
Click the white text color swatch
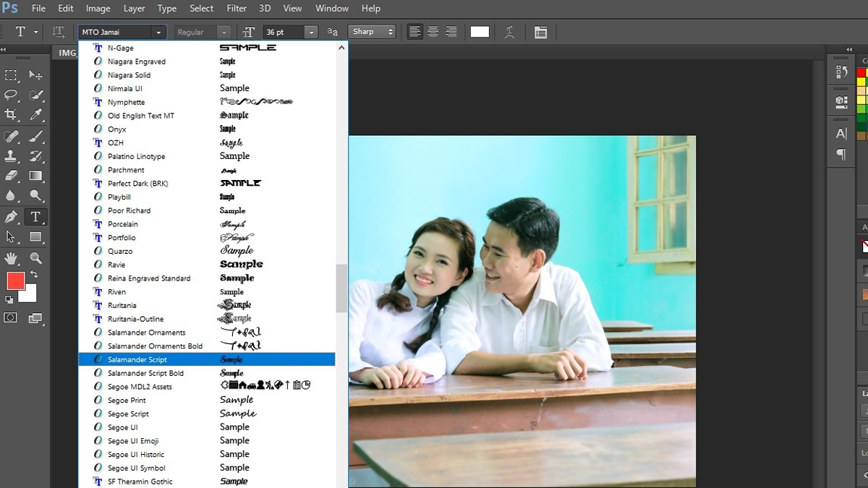coord(480,31)
